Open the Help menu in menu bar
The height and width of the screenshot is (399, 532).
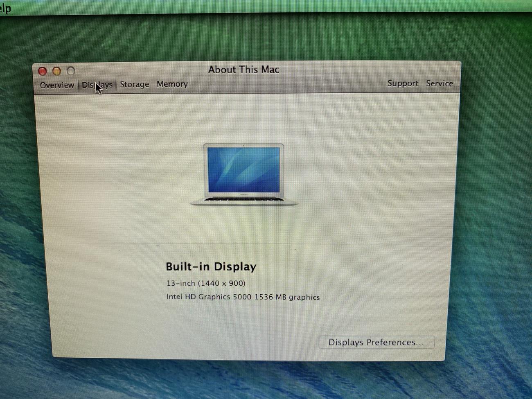click(5, 8)
